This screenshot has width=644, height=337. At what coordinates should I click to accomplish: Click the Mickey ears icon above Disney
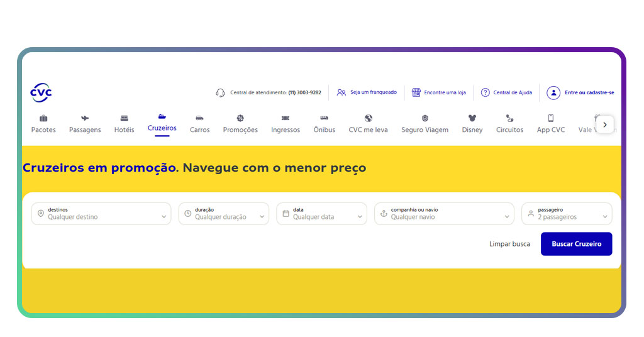pos(472,118)
